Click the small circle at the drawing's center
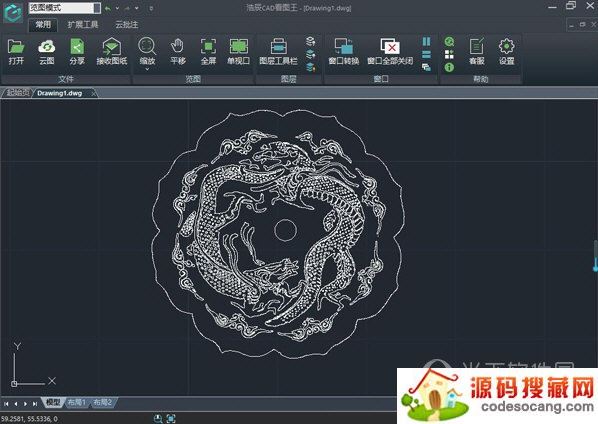Image resolution: width=598 pixels, height=424 pixels. 285,230
